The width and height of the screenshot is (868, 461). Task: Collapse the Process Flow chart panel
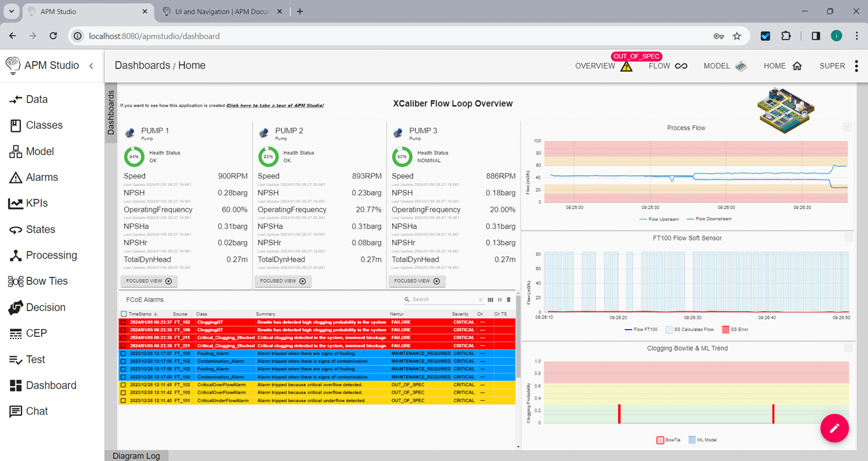click(x=847, y=126)
